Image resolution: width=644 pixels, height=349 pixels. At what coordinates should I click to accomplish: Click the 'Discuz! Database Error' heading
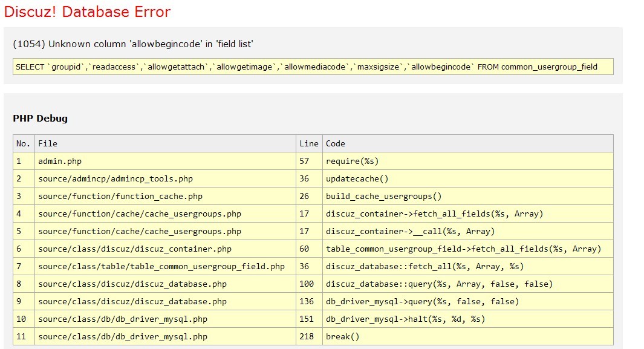click(x=87, y=12)
